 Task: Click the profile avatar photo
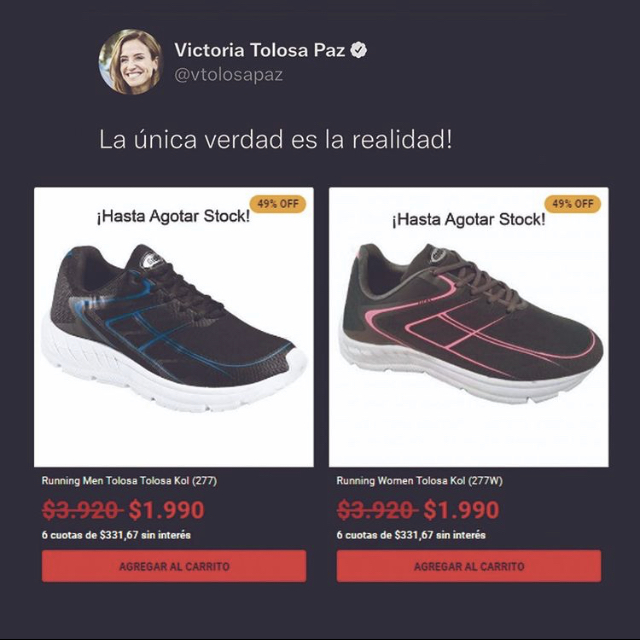coord(131,62)
